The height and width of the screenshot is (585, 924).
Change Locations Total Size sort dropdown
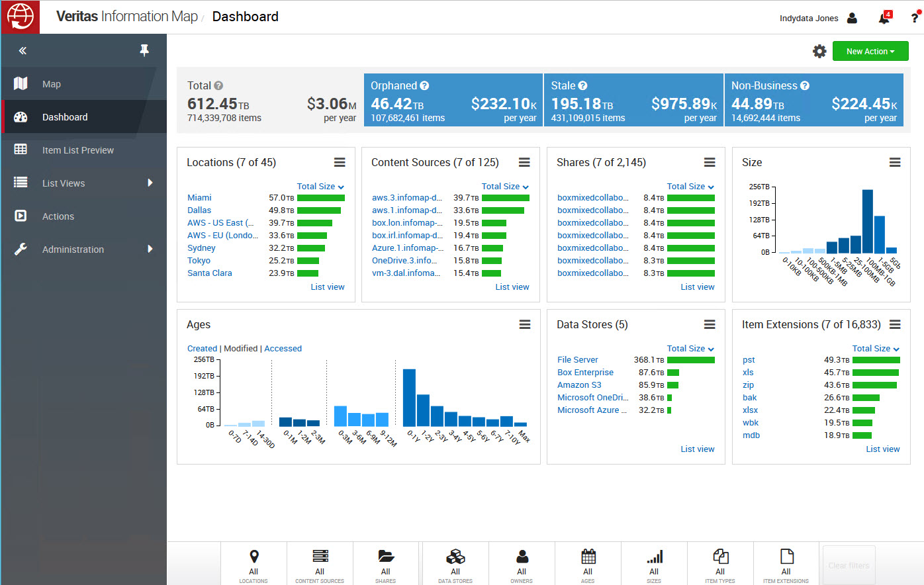[320, 187]
